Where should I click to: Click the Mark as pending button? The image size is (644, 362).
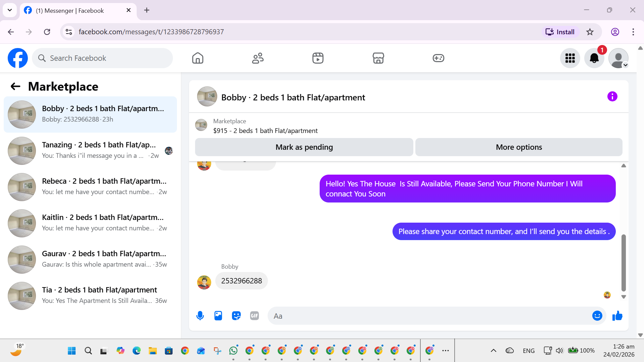point(304,147)
